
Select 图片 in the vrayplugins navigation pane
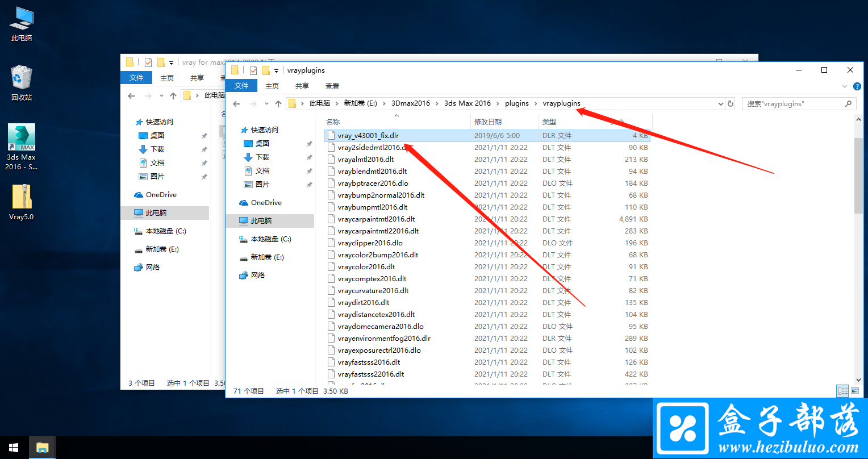[x=262, y=184]
